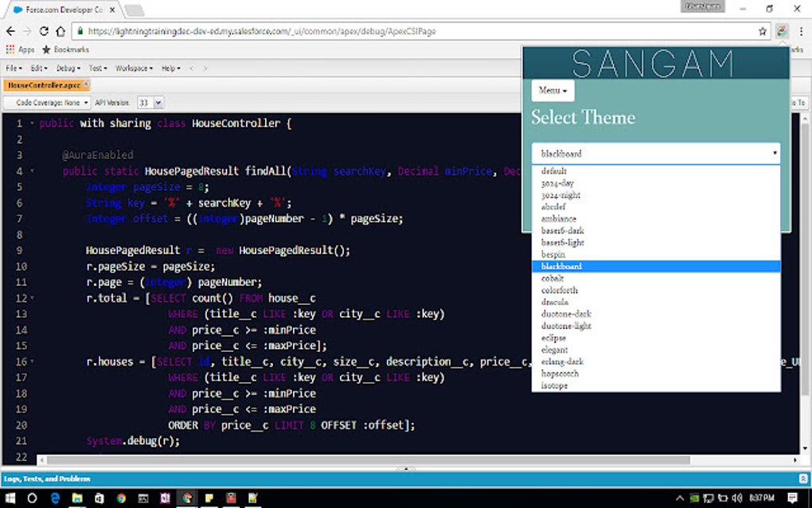This screenshot has width=812, height=508.
Task: Click the editor horizontal scrollbar
Action: tap(369, 460)
